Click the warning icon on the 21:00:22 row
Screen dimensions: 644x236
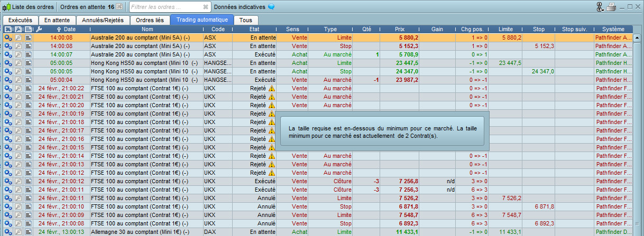point(272,89)
